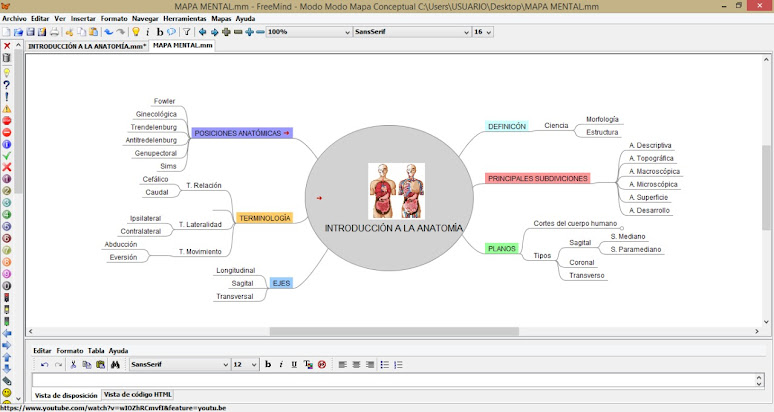The image size is (774, 412).
Task: Remove last icon with red X sidebar
Action: click(7, 46)
